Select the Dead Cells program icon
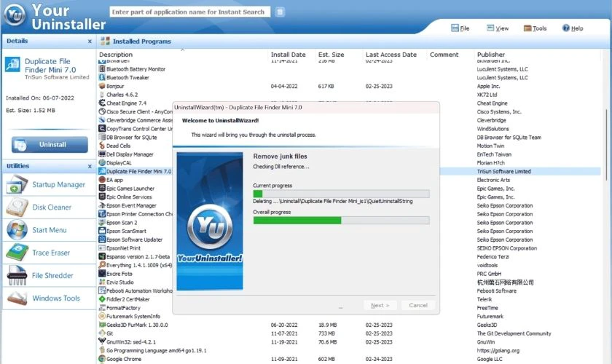Screen dimensions: 612x364 tap(102, 146)
